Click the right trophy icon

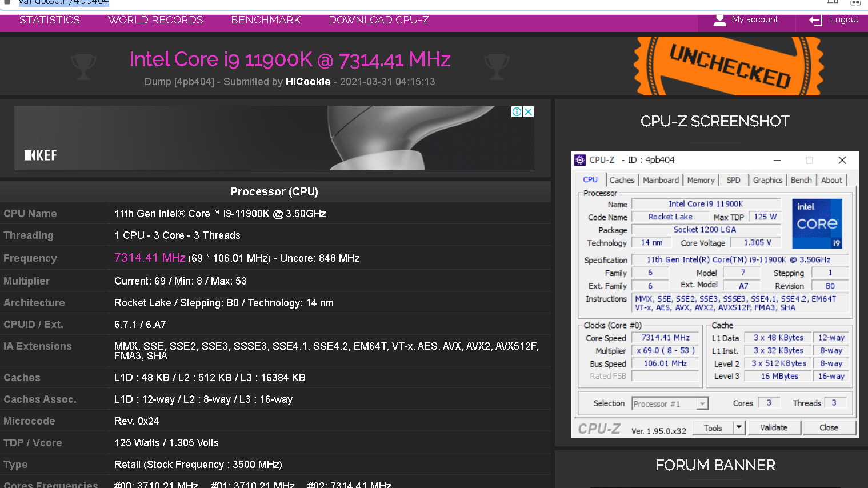[x=497, y=67]
